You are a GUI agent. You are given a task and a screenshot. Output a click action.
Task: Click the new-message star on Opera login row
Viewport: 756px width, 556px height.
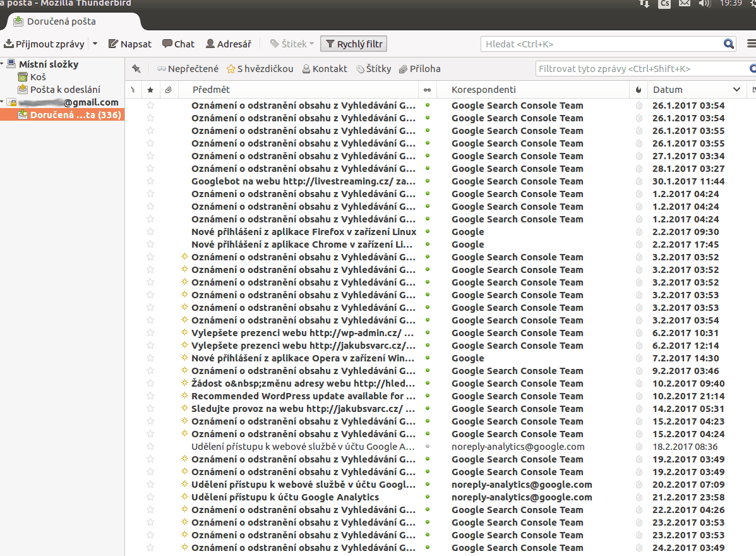point(184,358)
